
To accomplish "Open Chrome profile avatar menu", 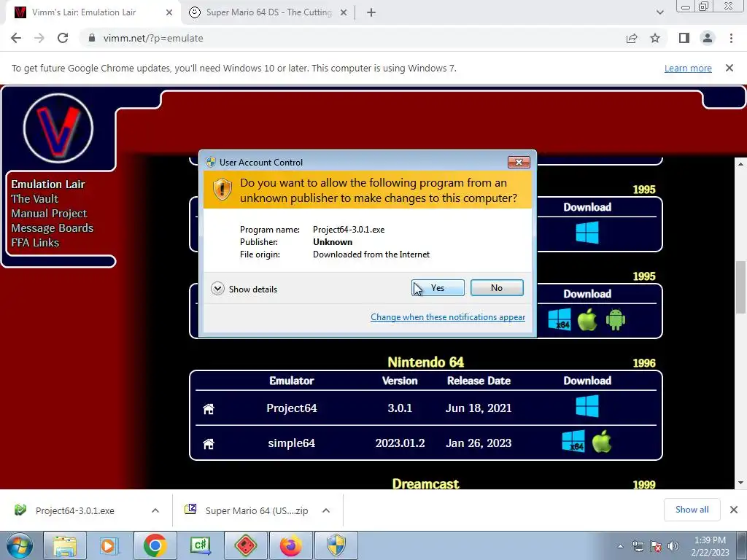I will tap(708, 38).
